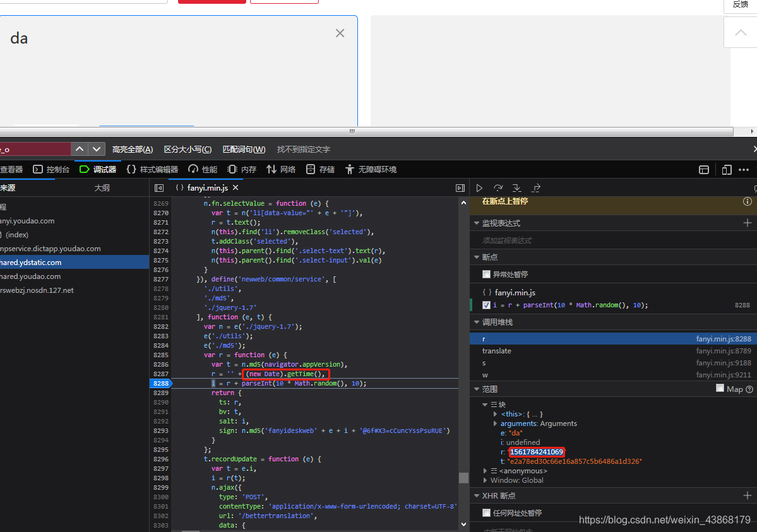Click the 反馈 feedback button

[x=740, y=5]
